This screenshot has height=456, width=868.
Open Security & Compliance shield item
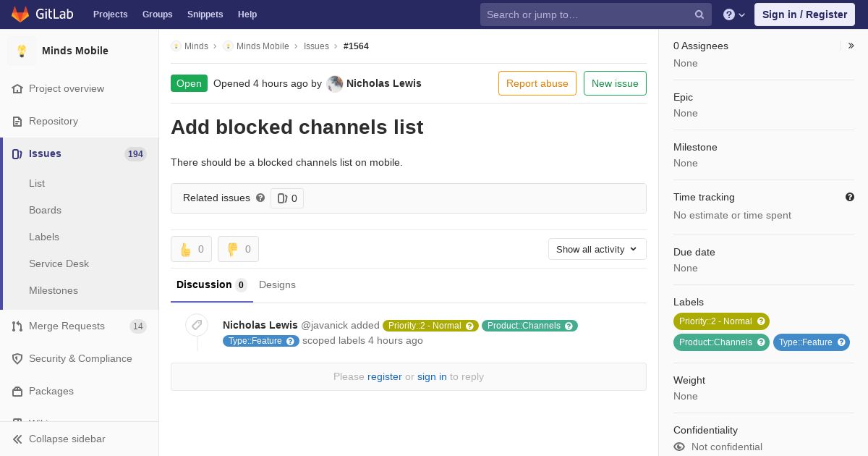tap(80, 359)
